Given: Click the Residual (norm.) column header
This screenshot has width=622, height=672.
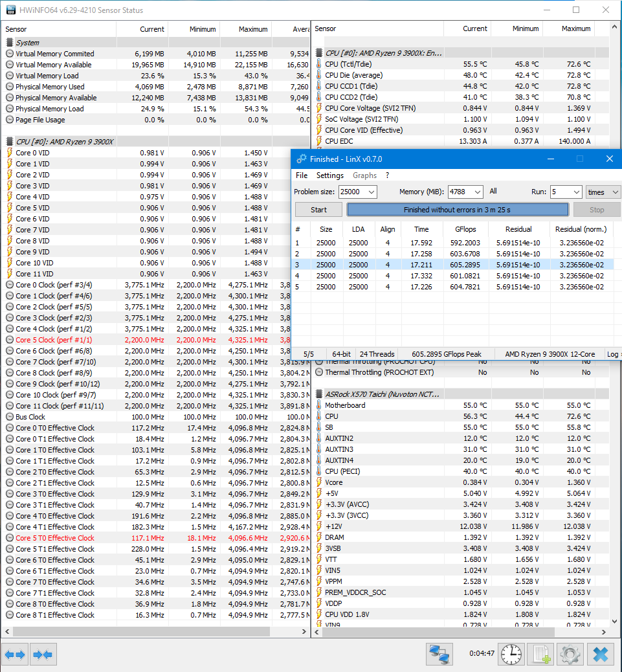Looking at the screenshot, I should 581,229.
